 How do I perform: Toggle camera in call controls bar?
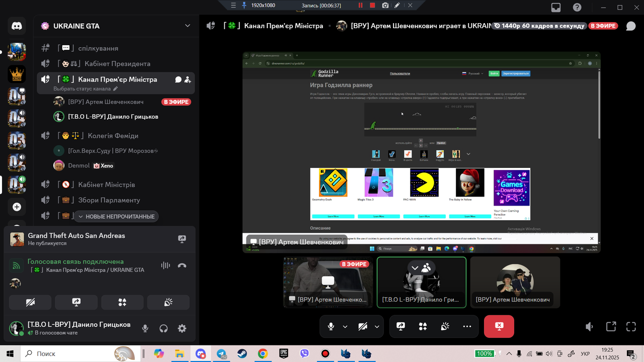point(363,326)
